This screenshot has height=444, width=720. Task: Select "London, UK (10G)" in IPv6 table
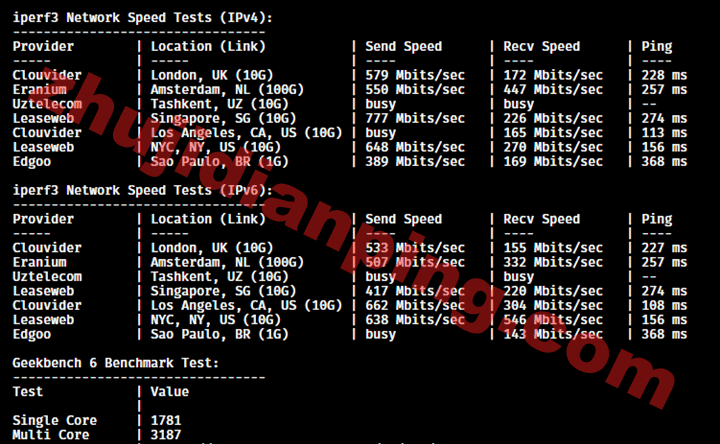[x=212, y=248]
